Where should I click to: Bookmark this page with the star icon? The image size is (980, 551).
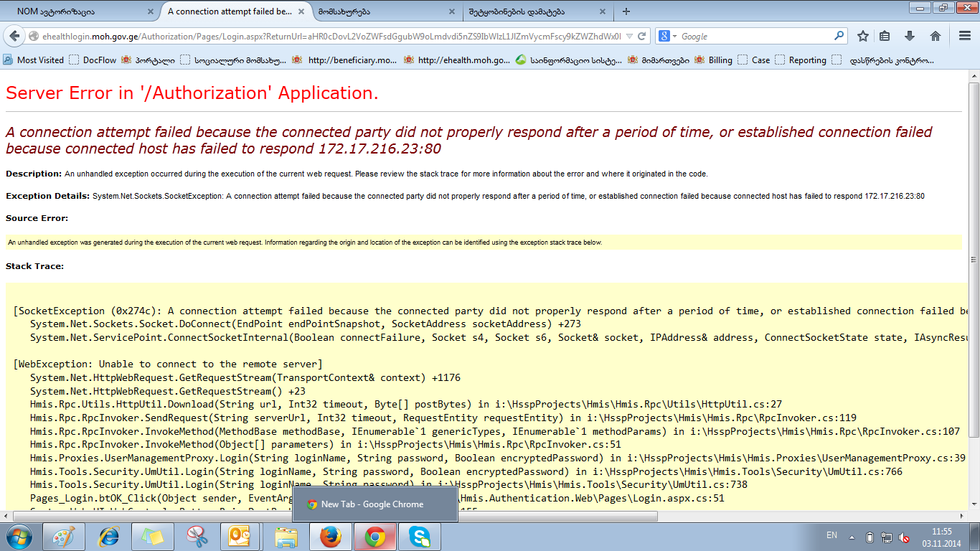pos(863,36)
